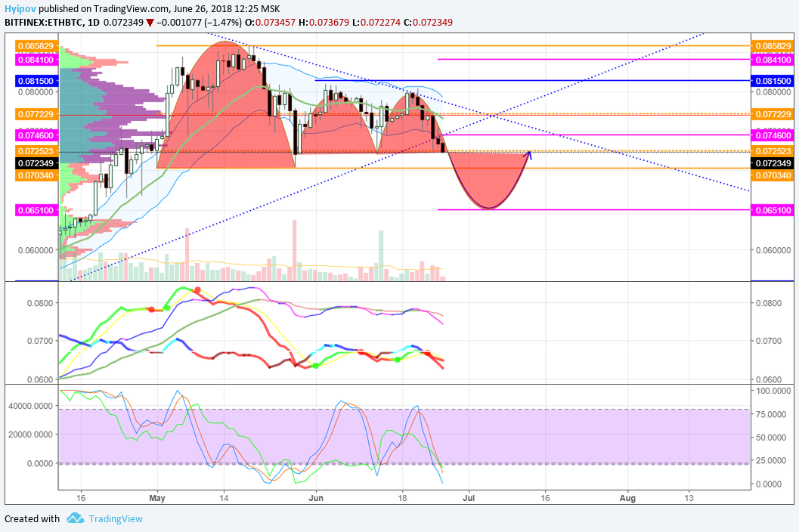The image size is (799, 532).
Task: Click the 14 date label on the time axis
Action: coord(223,498)
